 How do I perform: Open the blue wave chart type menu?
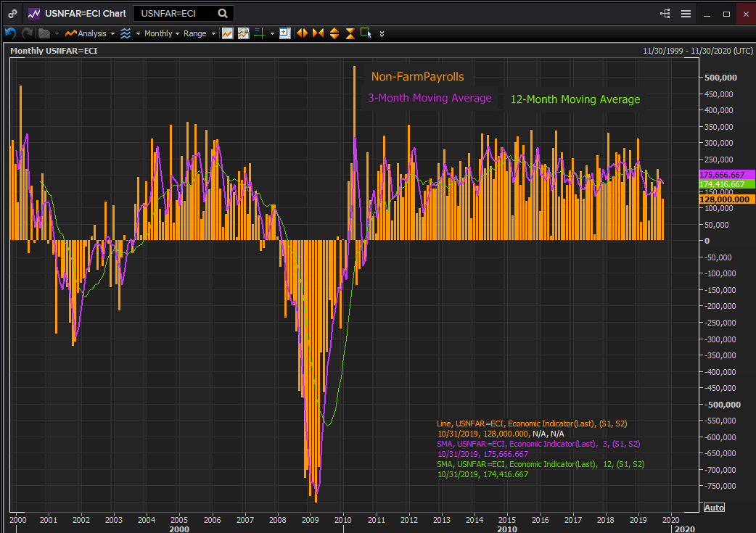point(127,33)
